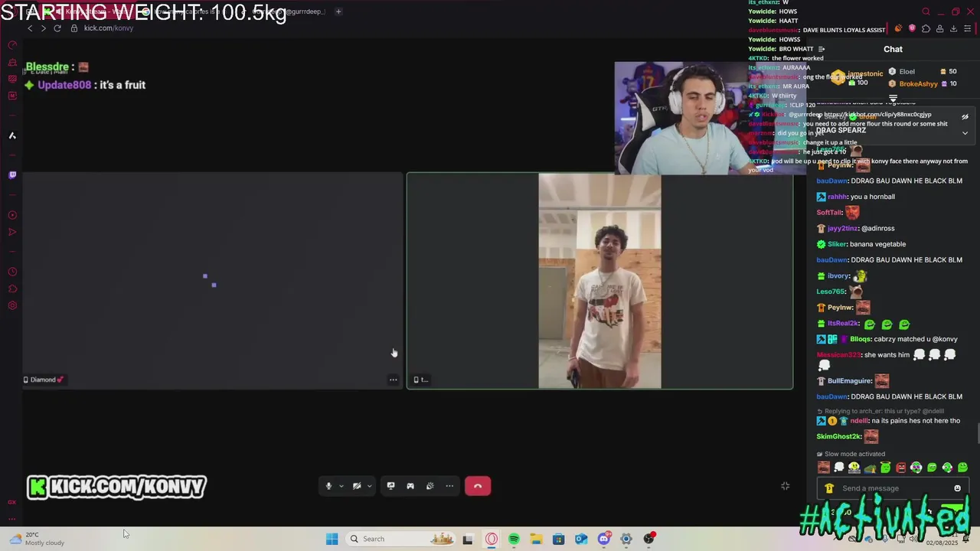Click the kick.com/konvy address bar

click(x=109, y=28)
